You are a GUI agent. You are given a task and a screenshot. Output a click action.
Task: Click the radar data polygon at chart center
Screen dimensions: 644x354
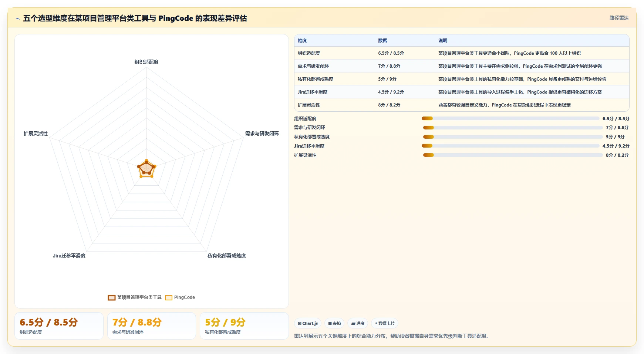click(147, 169)
